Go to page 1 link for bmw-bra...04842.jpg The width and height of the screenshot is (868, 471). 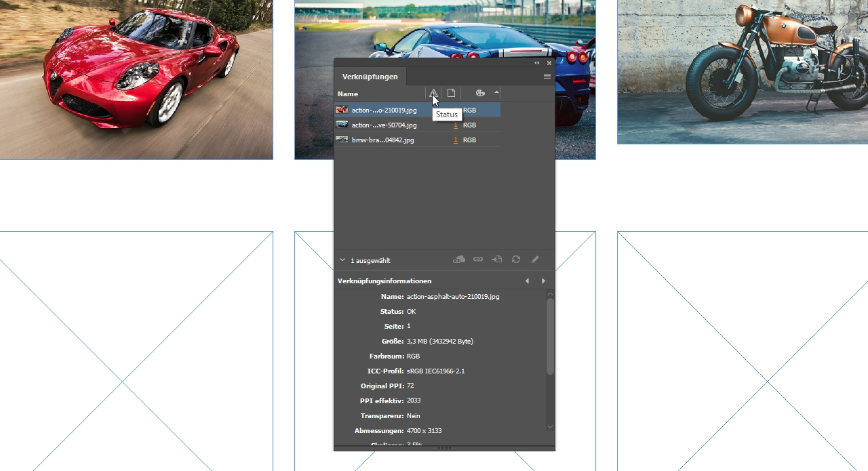pyautogui.click(x=456, y=140)
